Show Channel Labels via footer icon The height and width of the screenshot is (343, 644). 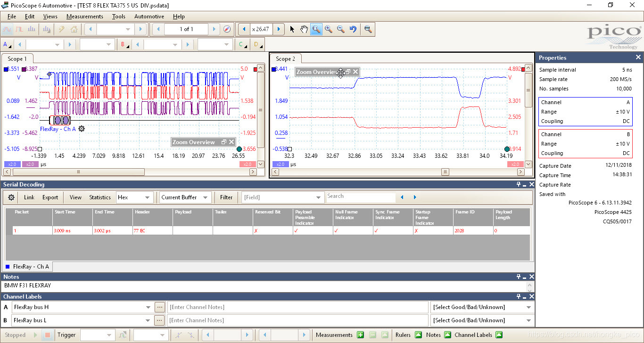coord(499,335)
